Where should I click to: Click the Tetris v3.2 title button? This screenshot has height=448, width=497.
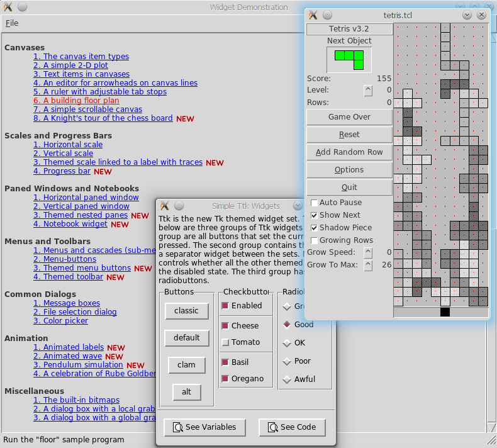click(x=349, y=29)
